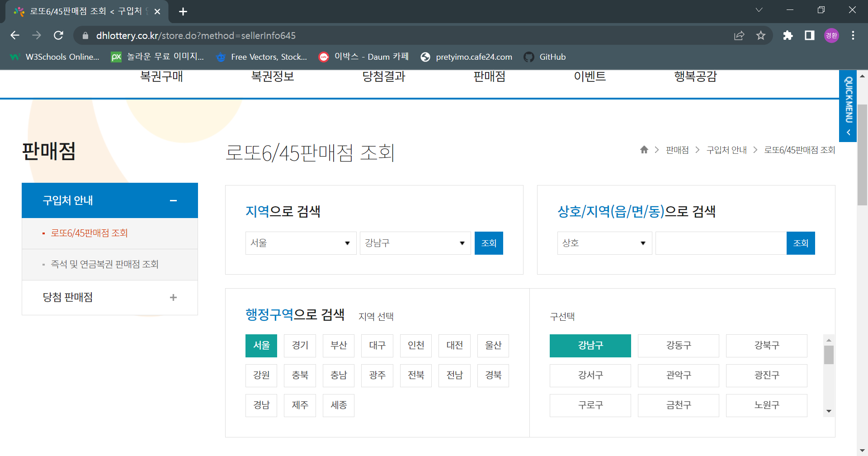Click 구입처 안내 breadcrumb link
This screenshot has width=868, height=456.
(x=726, y=150)
